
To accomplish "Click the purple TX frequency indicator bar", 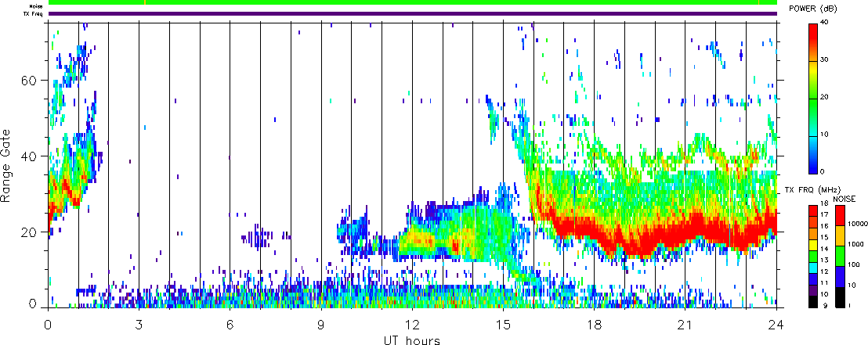I will [x=412, y=14].
